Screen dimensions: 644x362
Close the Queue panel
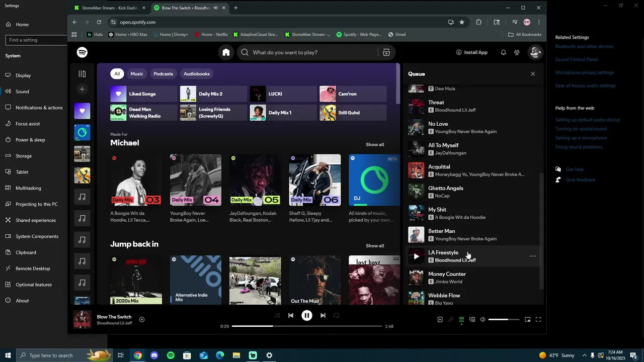(x=533, y=74)
